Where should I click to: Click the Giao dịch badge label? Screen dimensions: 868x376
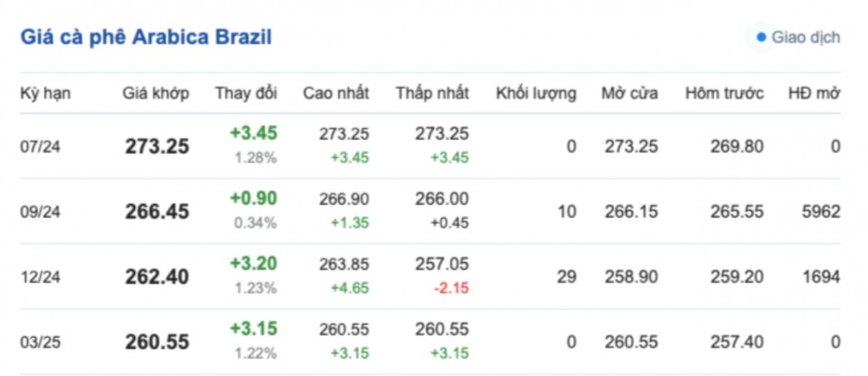[x=805, y=37]
